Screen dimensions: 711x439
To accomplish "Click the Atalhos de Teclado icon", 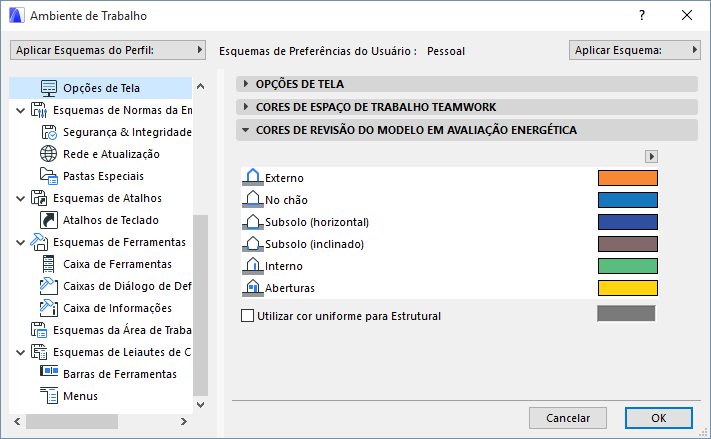I will pos(49,220).
